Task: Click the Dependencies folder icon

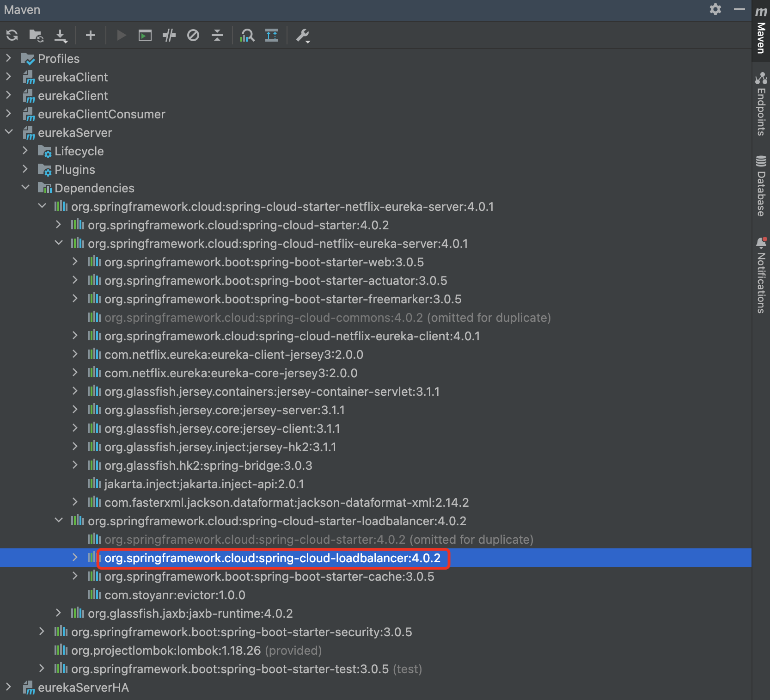Action: tap(44, 188)
